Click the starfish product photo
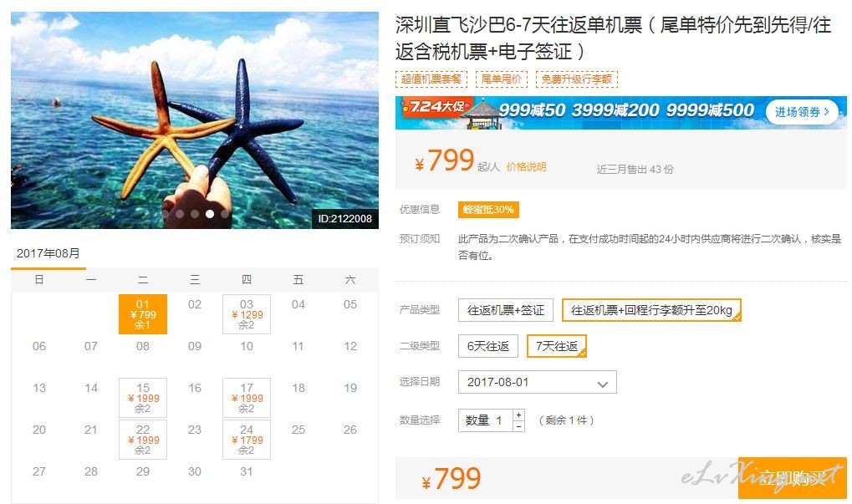 (x=195, y=120)
